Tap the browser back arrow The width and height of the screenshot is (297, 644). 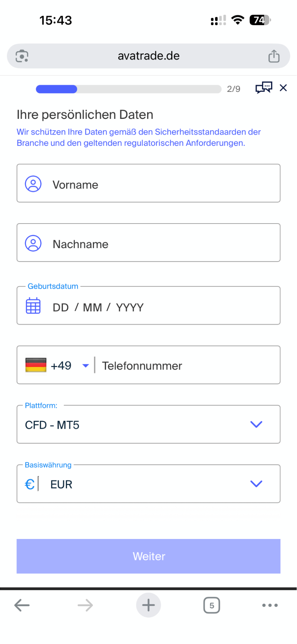tap(22, 605)
